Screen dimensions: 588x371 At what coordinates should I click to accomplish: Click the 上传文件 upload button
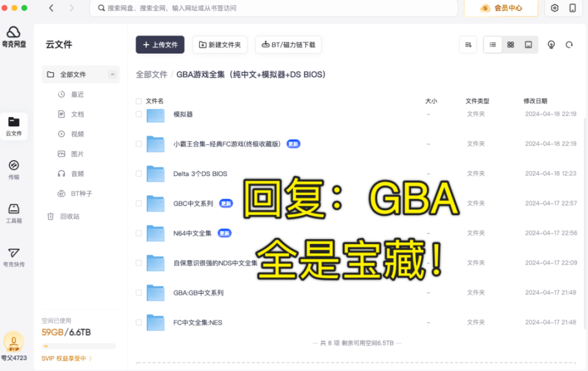tap(160, 45)
